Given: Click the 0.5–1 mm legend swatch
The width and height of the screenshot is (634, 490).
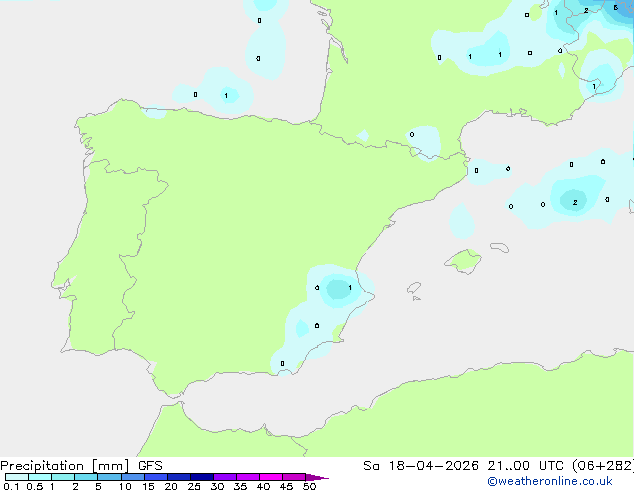Looking at the screenshot, I should click(40, 477).
